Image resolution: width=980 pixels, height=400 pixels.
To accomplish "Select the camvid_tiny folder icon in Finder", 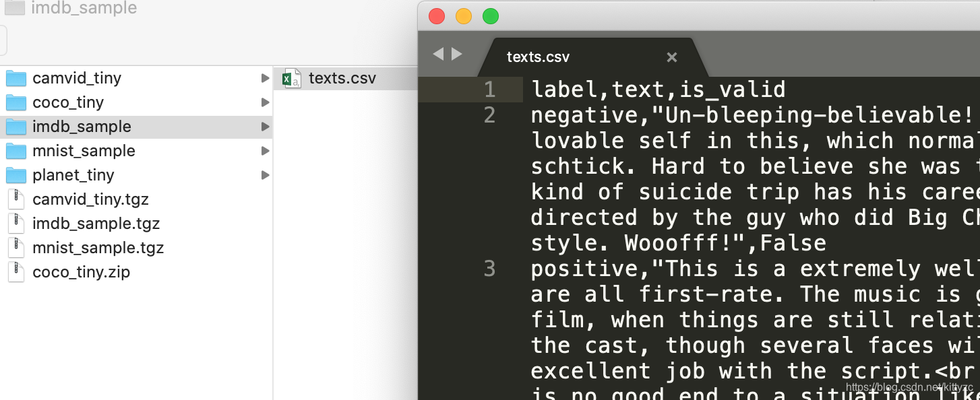I will 16,78.
